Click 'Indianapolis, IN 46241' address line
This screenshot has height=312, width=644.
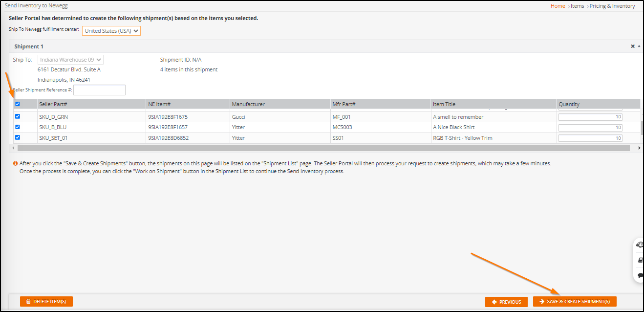(x=64, y=80)
